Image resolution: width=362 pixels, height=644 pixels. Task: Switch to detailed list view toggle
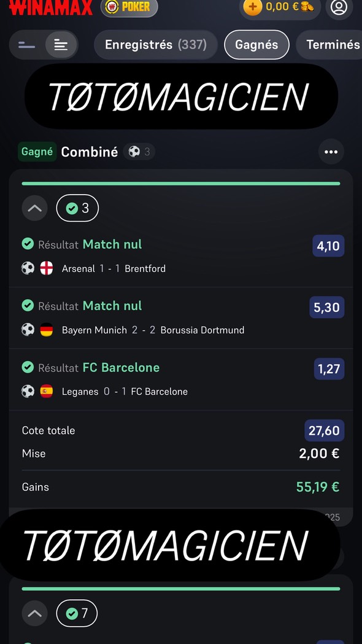click(x=61, y=45)
